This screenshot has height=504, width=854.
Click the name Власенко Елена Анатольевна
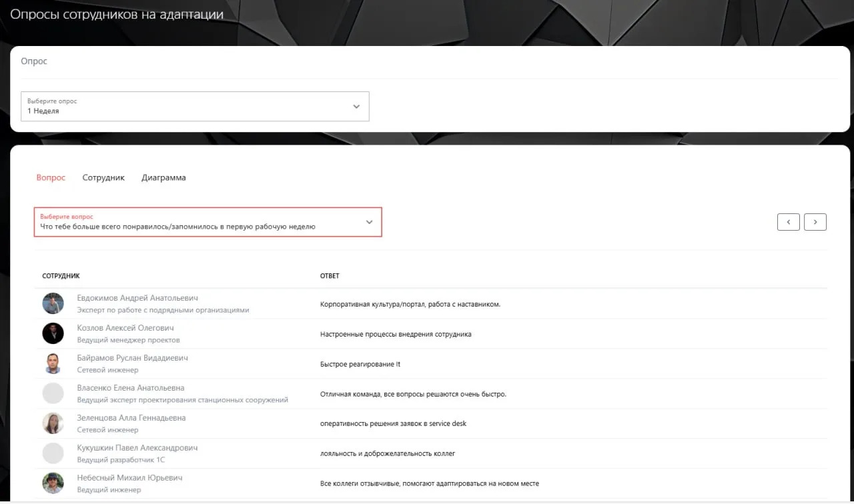coord(131,388)
